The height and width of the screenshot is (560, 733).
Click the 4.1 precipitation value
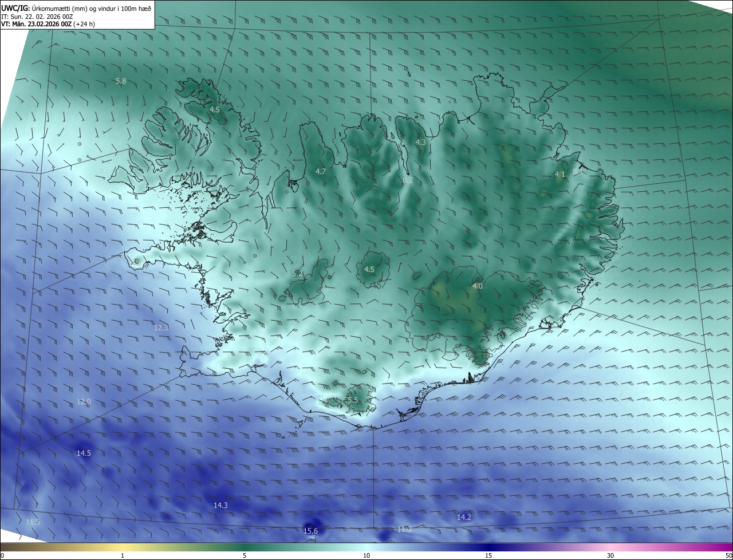(560, 174)
